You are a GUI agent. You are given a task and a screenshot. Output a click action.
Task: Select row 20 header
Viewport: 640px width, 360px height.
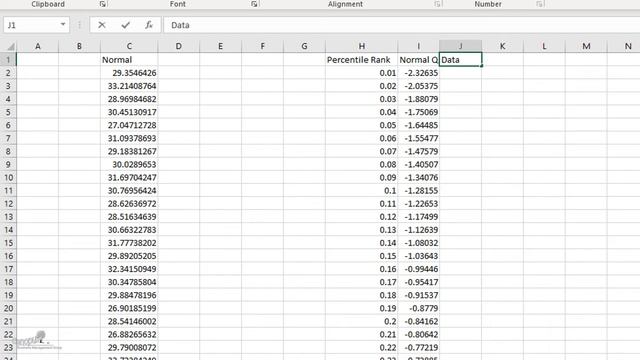coord(8,308)
